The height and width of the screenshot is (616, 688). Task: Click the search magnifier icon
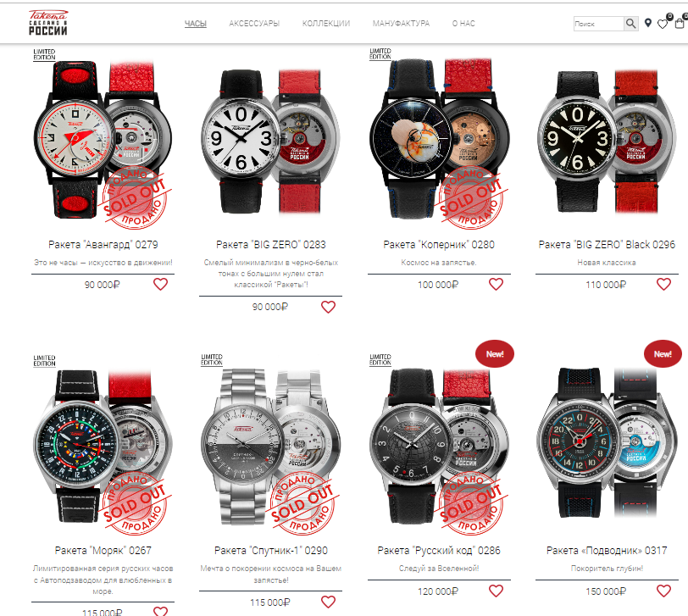click(630, 23)
